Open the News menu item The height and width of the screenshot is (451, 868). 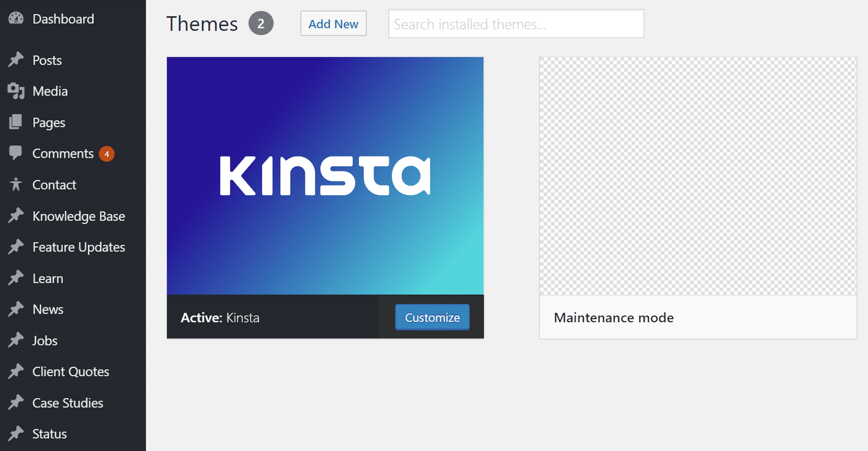pyautogui.click(x=48, y=309)
